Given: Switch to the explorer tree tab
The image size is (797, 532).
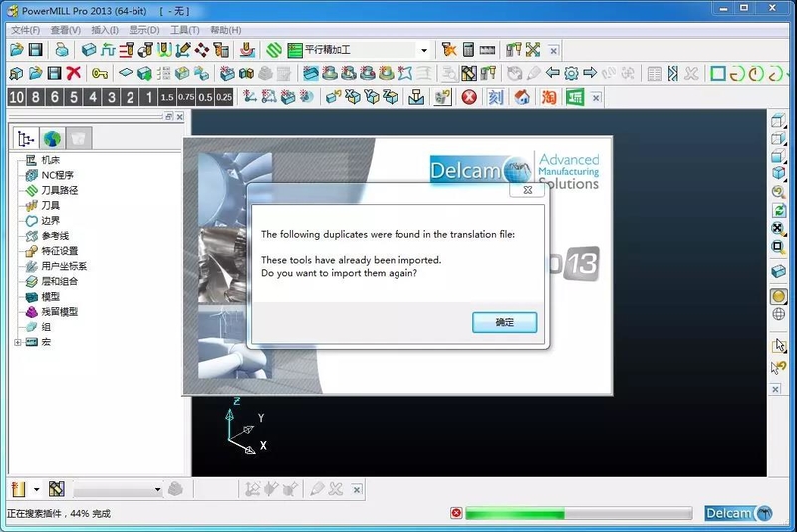Looking at the screenshot, I should [26, 138].
